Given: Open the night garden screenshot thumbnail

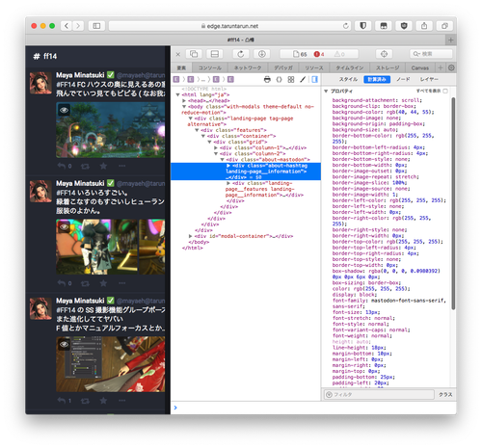Looking at the screenshot, I should (x=111, y=130).
